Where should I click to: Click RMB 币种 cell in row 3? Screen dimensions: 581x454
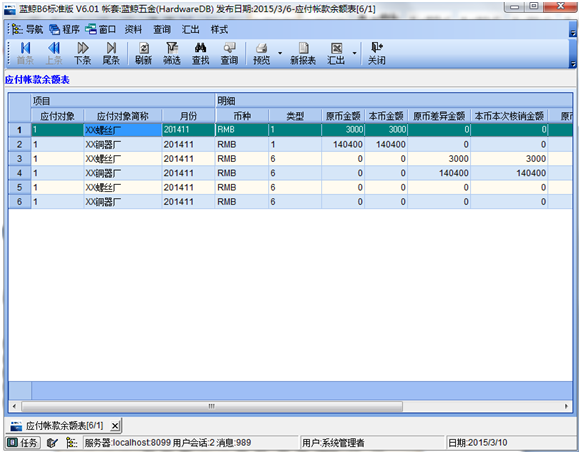point(242,159)
